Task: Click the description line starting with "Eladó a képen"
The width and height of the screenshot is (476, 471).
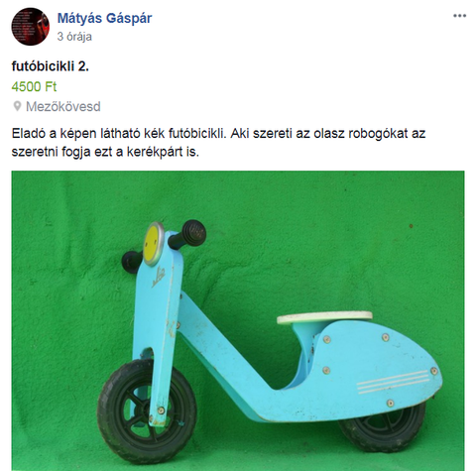Action: click(218, 134)
